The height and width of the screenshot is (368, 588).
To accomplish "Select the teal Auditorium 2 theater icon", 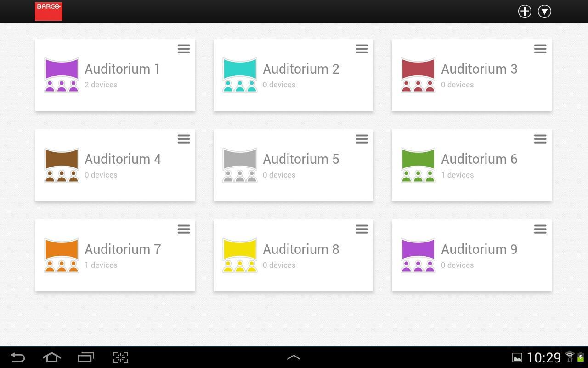I will coord(240,75).
